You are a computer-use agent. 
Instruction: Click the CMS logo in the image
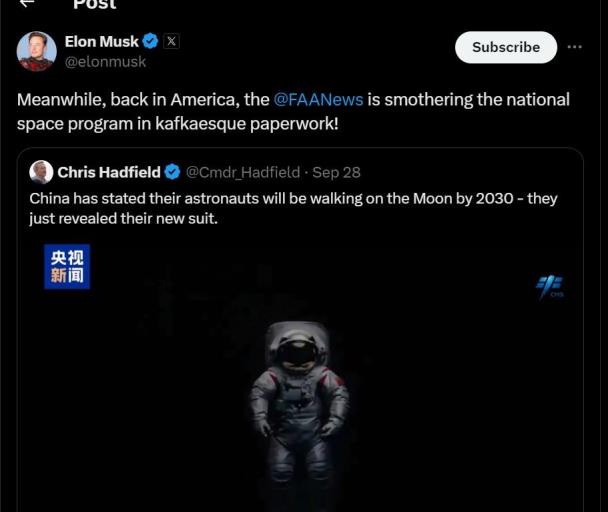tap(549, 287)
